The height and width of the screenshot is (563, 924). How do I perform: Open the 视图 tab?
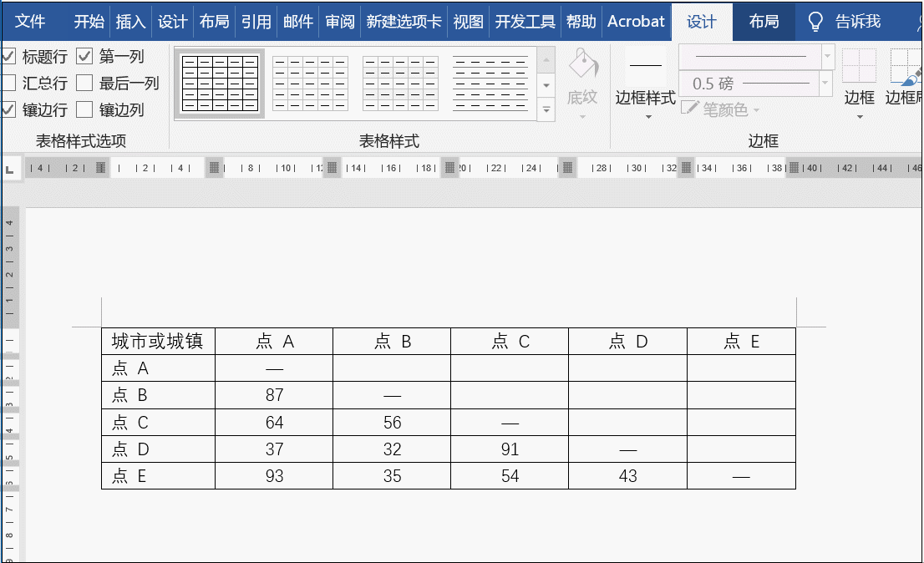coord(469,22)
